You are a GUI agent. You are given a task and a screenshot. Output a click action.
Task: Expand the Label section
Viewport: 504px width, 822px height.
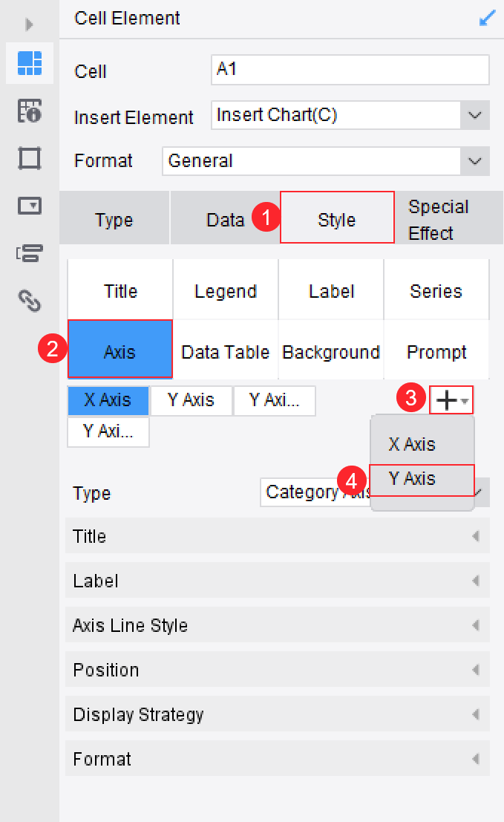278,581
